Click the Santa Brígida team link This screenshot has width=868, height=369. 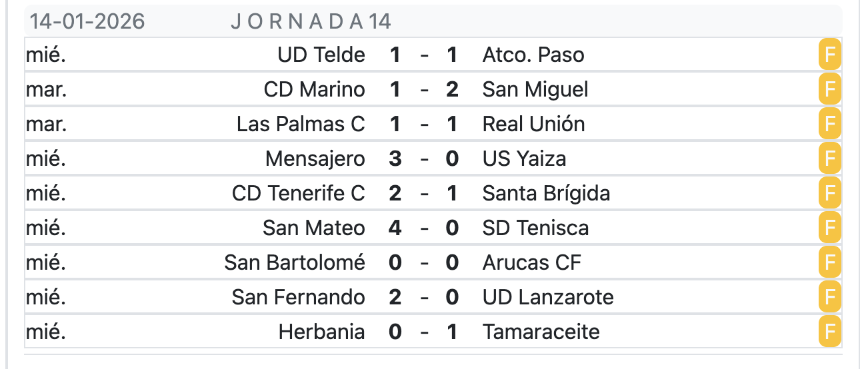[546, 194]
